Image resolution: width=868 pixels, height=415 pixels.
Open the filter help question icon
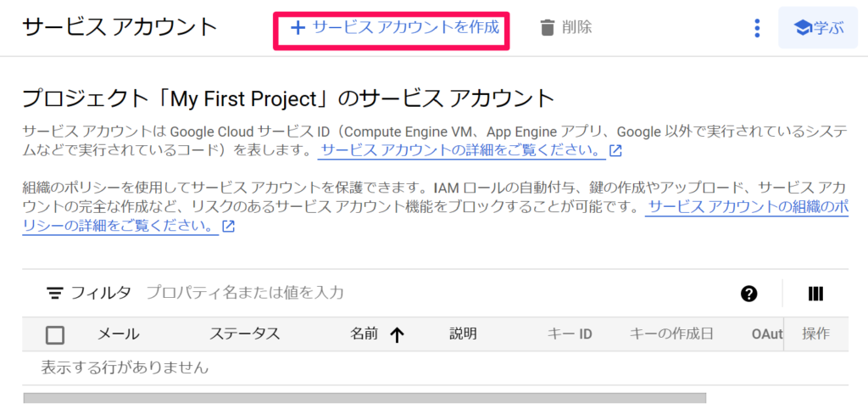(x=748, y=294)
